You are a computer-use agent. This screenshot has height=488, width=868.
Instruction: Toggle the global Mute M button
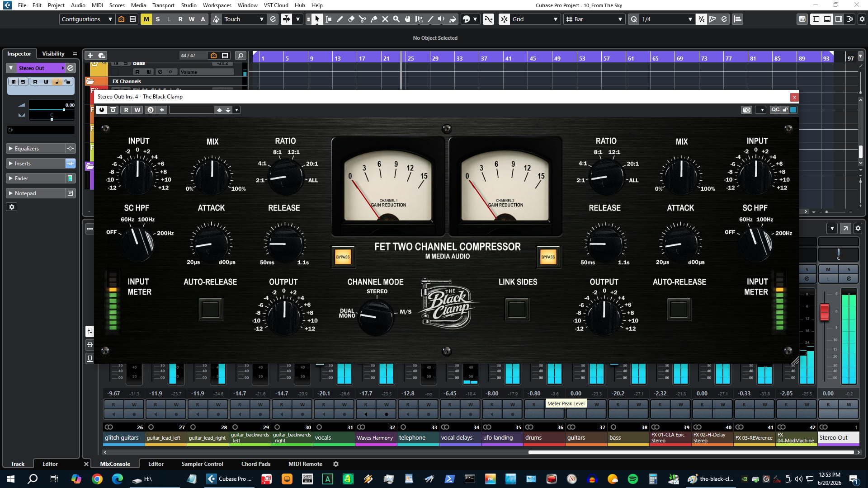(x=146, y=19)
